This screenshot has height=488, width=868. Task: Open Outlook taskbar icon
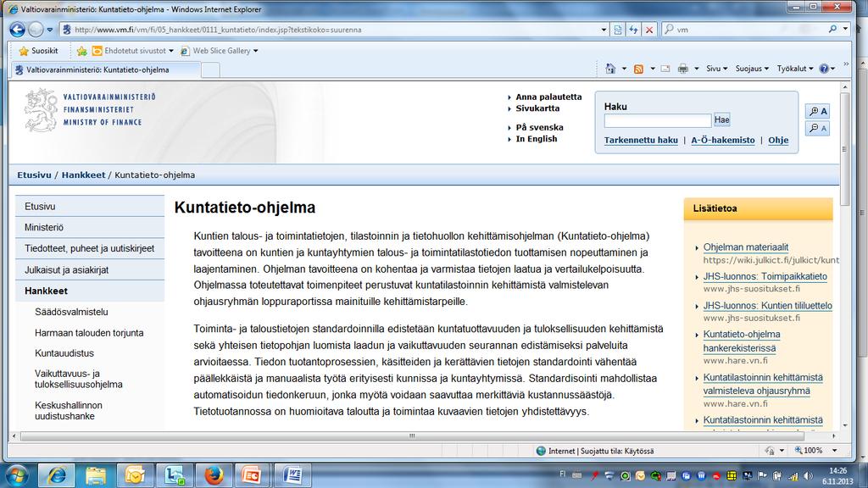(x=135, y=475)
